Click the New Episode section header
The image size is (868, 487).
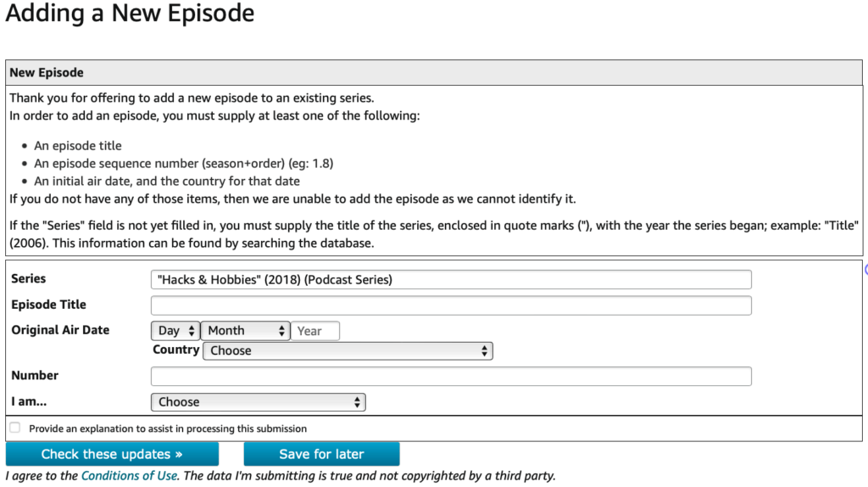(x=47, y=73)
